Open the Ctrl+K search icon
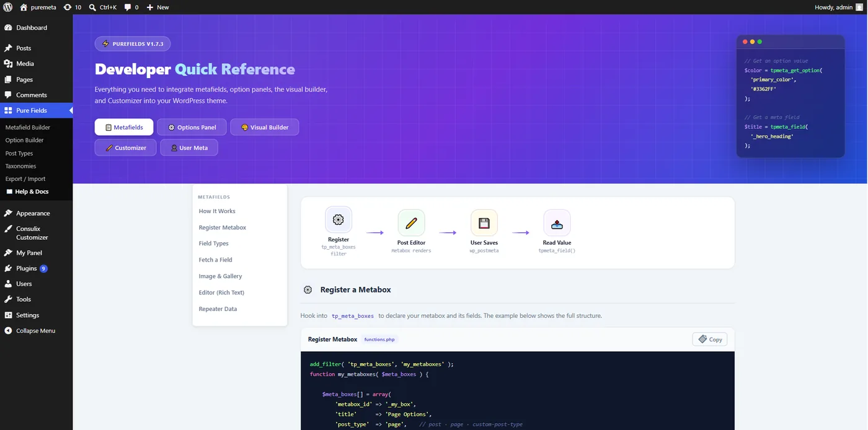The image size is (868, 430). click(92, 7)
